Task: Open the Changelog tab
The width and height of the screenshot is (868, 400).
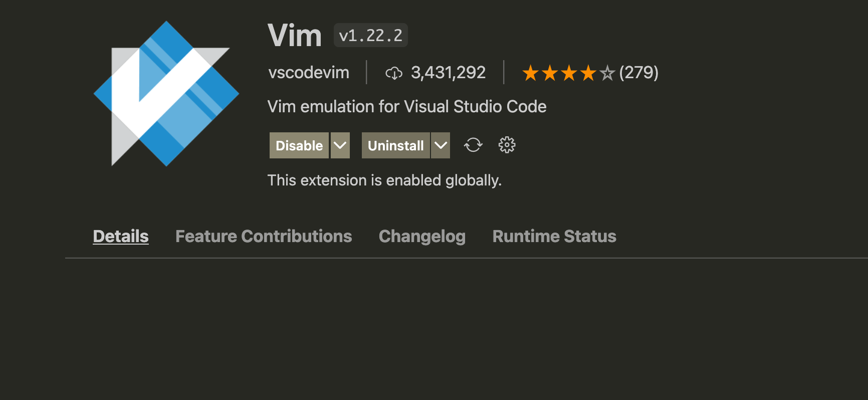Action: [x=422, y=236]
